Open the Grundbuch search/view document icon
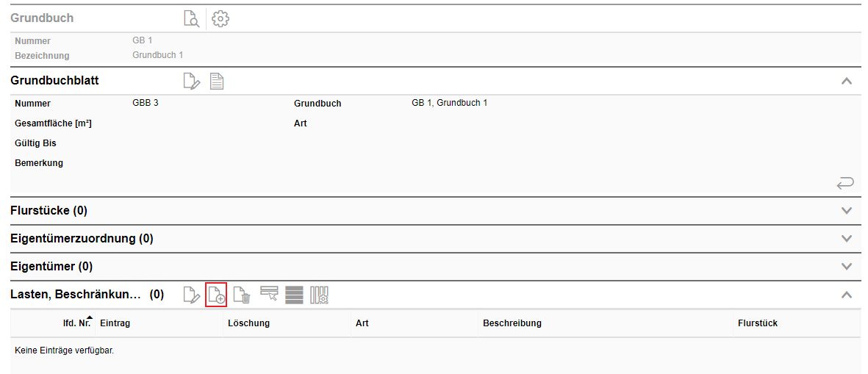 coord(191,19)
